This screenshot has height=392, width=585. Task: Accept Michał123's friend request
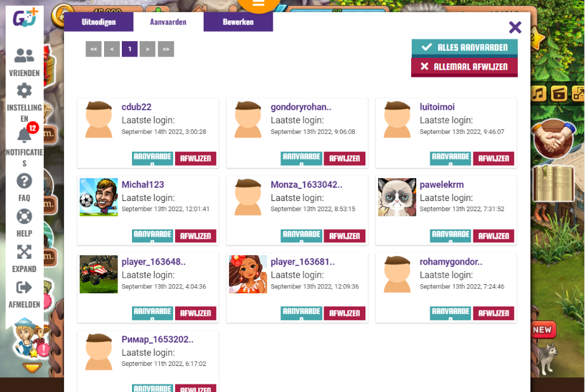pyautogui.click(x=152, y=236)
